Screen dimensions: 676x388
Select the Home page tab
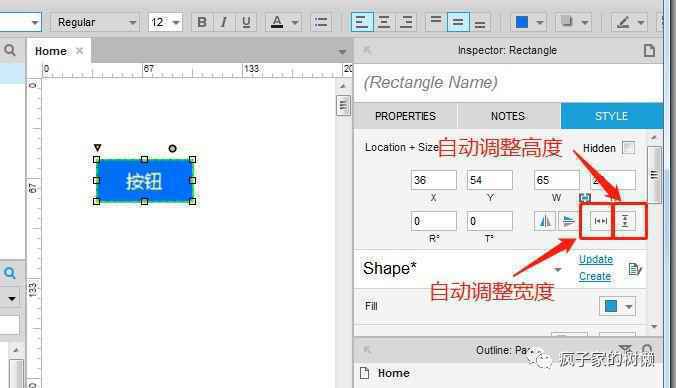(50, 51)
